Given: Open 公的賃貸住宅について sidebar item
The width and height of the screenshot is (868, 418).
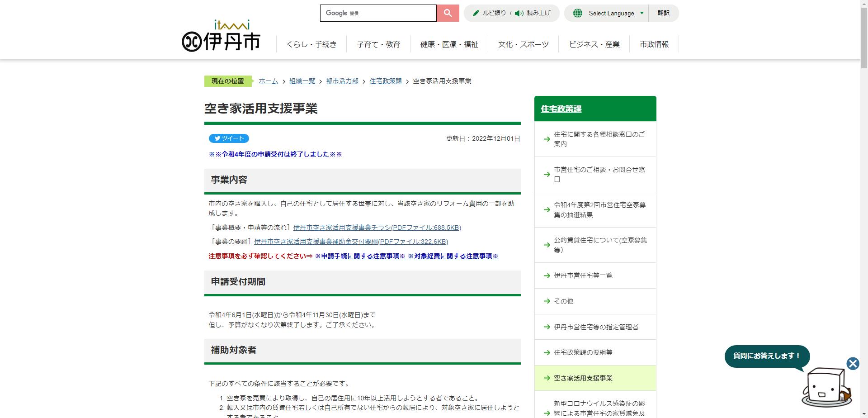Looking at the screenshot, I should click(595, 245).
